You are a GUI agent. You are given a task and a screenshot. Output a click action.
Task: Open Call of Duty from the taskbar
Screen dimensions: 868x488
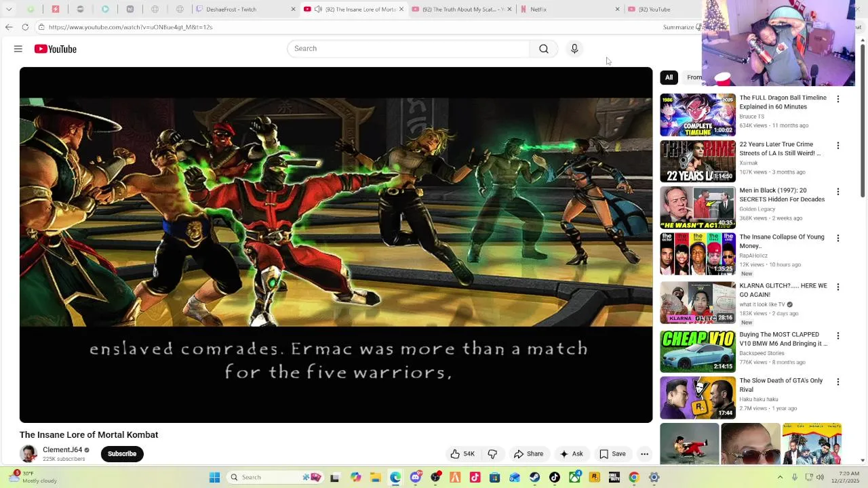pyautogui.click(x=614, y=477)
